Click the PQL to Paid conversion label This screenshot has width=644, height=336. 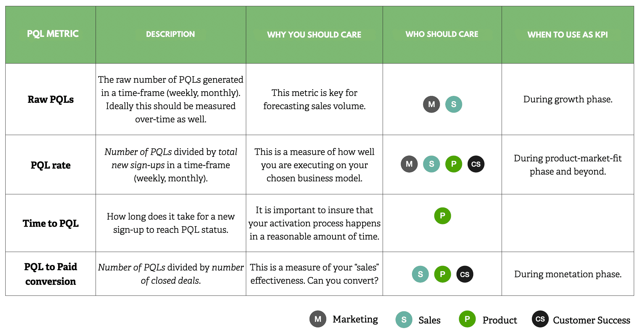coord(51,274)
